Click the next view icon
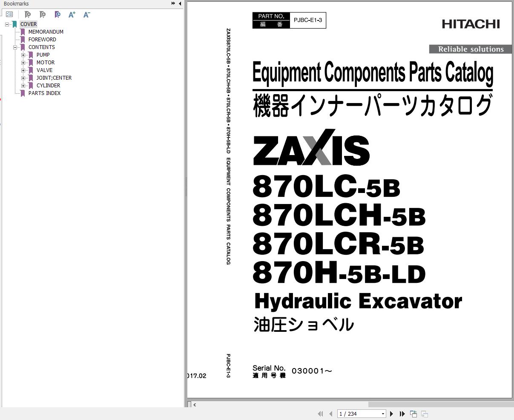This screenshot has height=420, width=514. (x=425, y=414)
